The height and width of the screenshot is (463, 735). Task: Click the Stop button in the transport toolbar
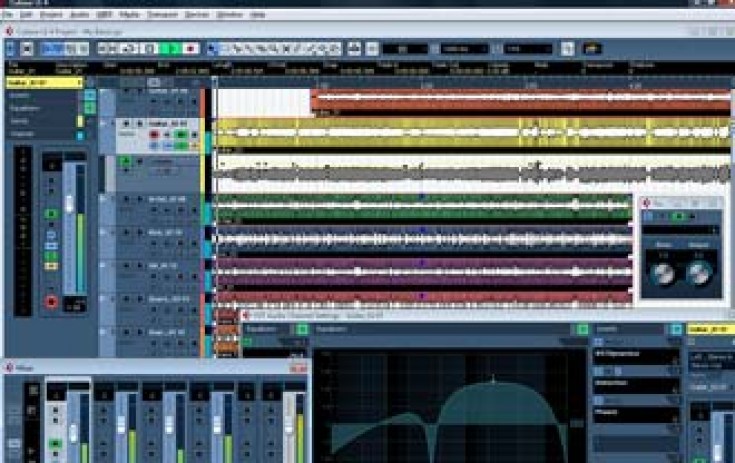pyautogui.click(x=150, y=49)
